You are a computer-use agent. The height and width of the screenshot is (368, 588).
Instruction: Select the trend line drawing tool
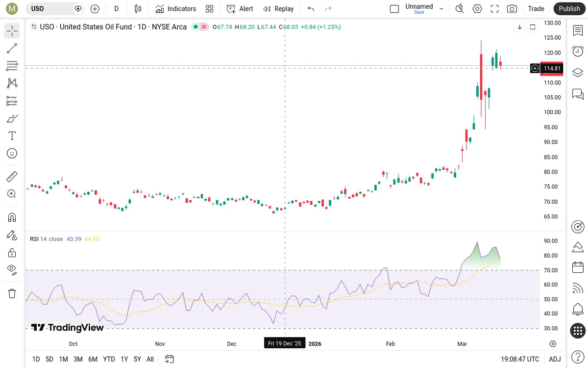tap(12, 48)
